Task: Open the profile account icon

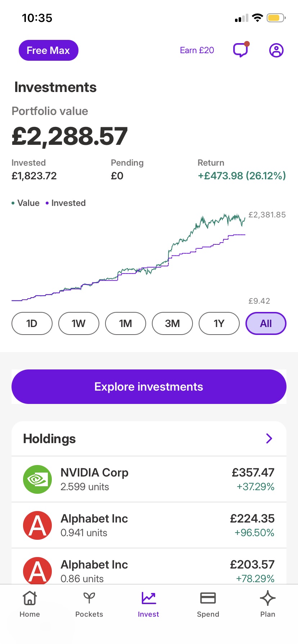Action: click(x=276, y=50)
